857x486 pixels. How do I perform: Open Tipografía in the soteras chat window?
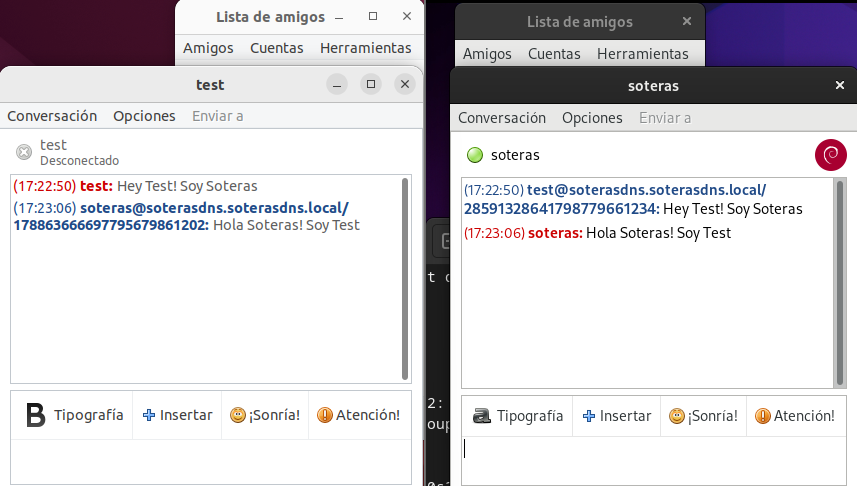(517, 416)
